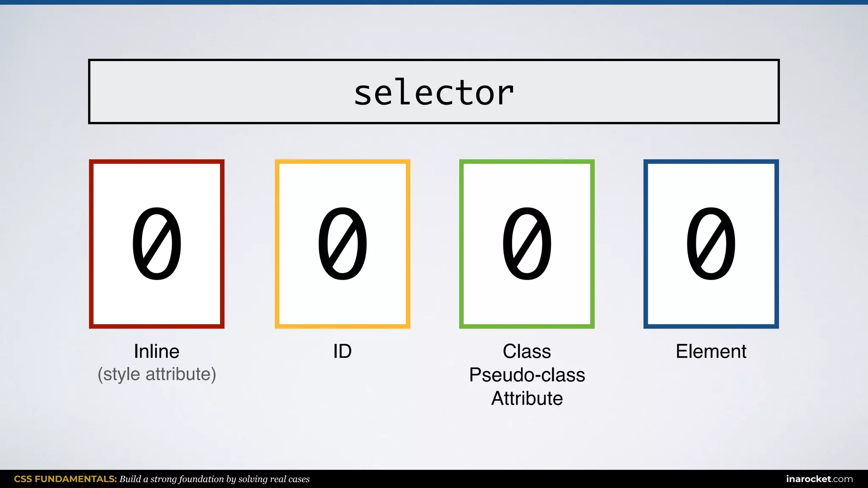Viewport: 868px width, 488px height.
Task: Click the 'Attribute' label
Action: [x=527, y=398]
